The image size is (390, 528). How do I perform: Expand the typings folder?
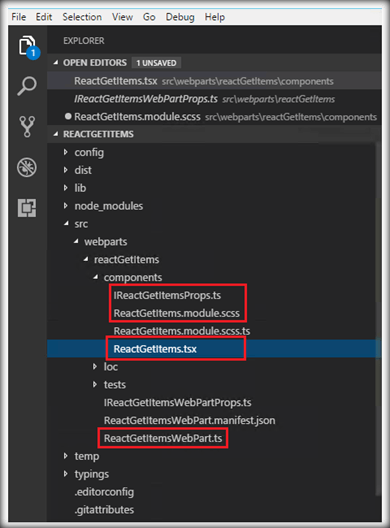[66, 474]
